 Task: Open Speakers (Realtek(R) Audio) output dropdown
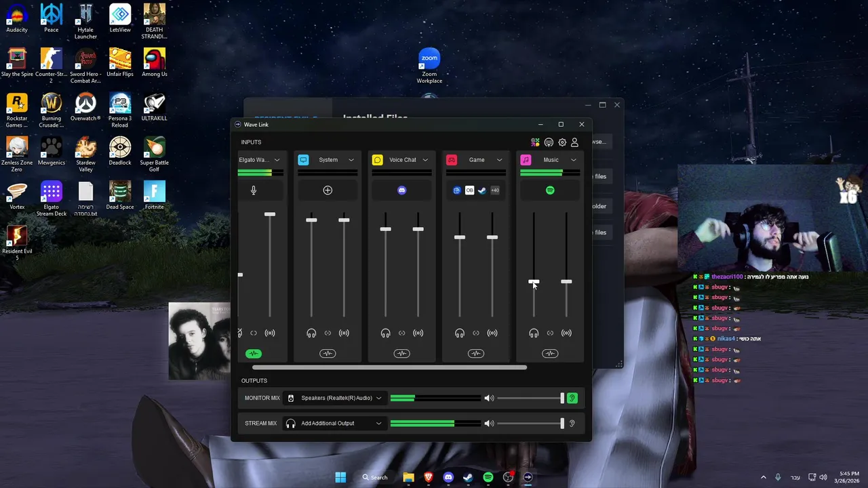335,398
